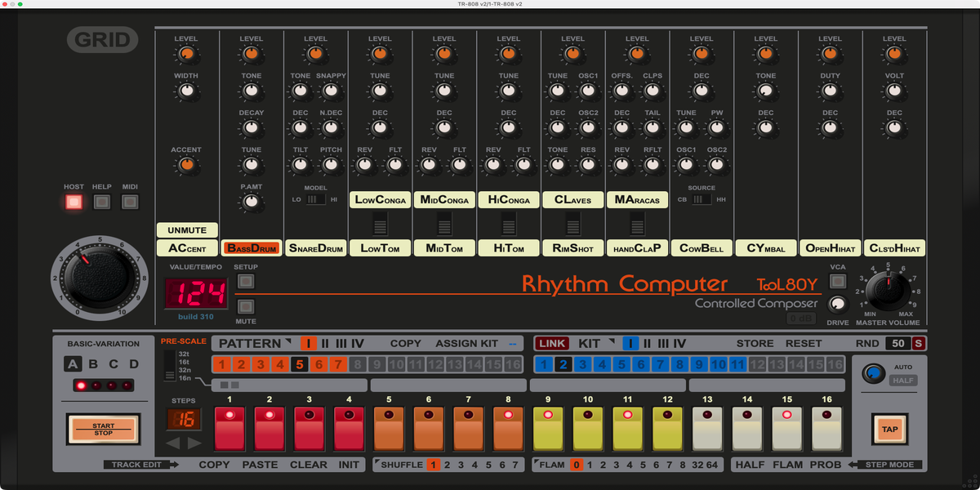Image resolution: width=980 pixels, height=490 pixels.
Task: Select the LowTom instrument
Action: point(380,248)
